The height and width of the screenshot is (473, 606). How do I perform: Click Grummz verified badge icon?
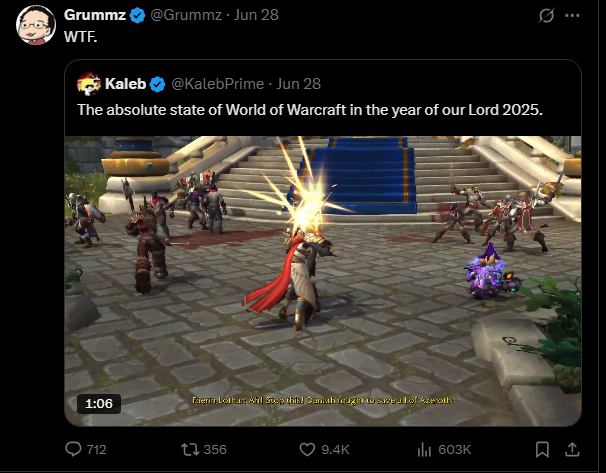coord(137,15)
